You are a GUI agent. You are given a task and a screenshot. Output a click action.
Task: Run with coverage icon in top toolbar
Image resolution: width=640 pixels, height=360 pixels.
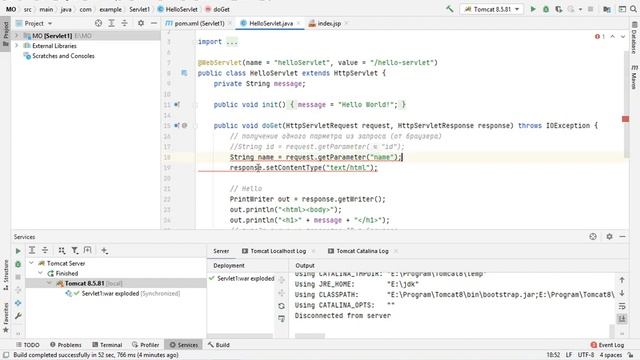click(558, 9)
